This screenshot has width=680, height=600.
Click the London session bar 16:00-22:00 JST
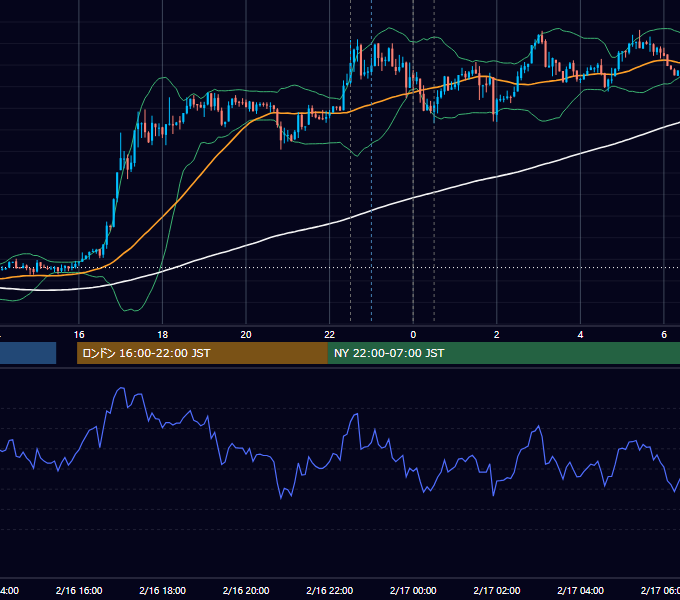point(202,353)
